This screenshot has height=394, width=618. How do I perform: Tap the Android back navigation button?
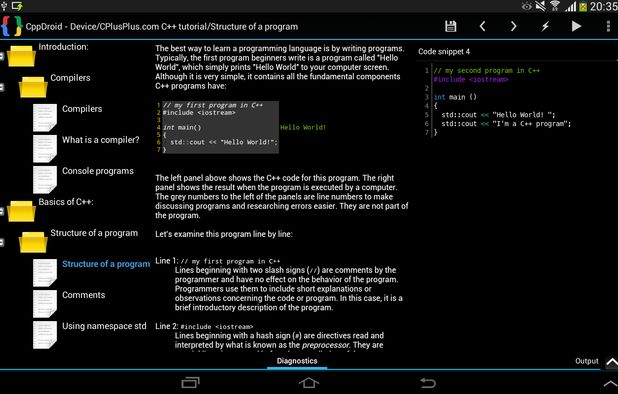tap(428, 383)
